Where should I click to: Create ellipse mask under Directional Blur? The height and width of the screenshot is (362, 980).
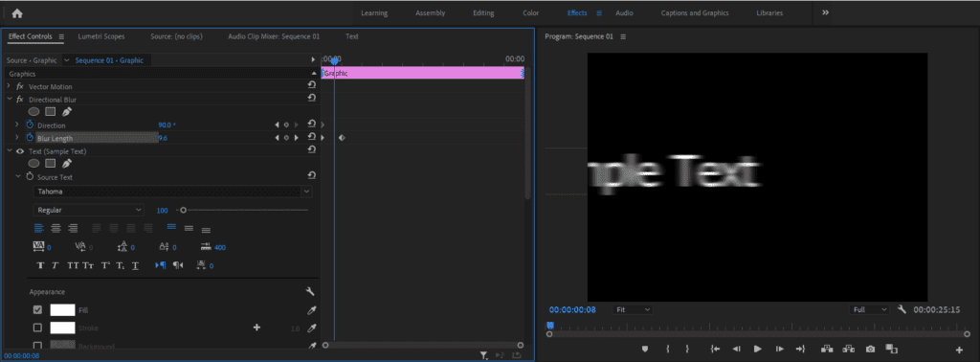click(33, 112)
